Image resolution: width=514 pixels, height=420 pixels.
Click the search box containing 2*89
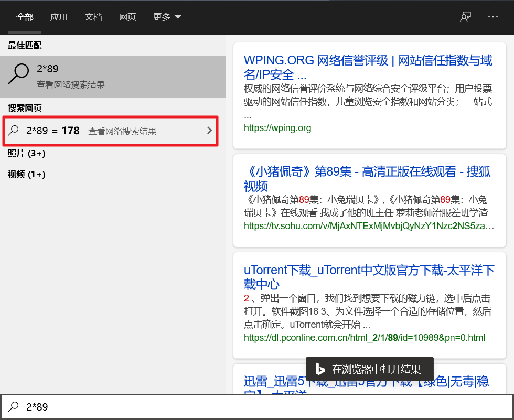[x=257, y=407]
